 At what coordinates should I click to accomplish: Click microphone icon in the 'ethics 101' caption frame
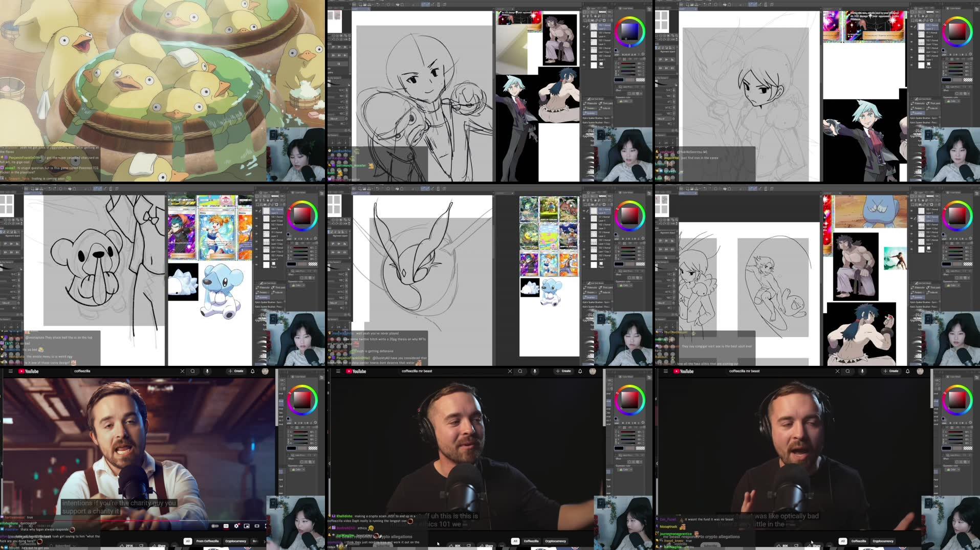pos(535,371)
